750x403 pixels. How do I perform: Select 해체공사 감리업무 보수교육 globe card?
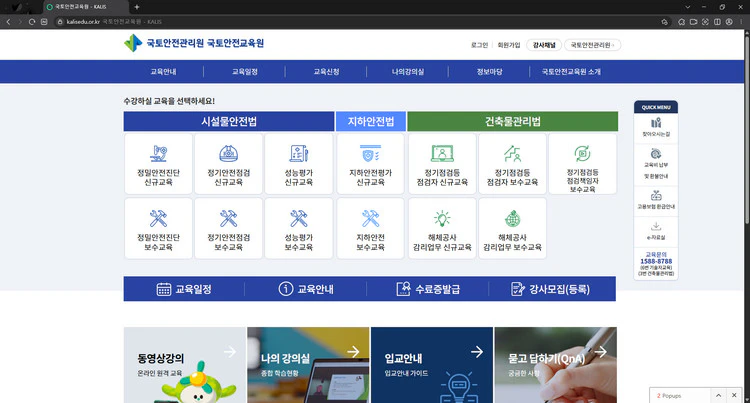click(x=512, y=229)
